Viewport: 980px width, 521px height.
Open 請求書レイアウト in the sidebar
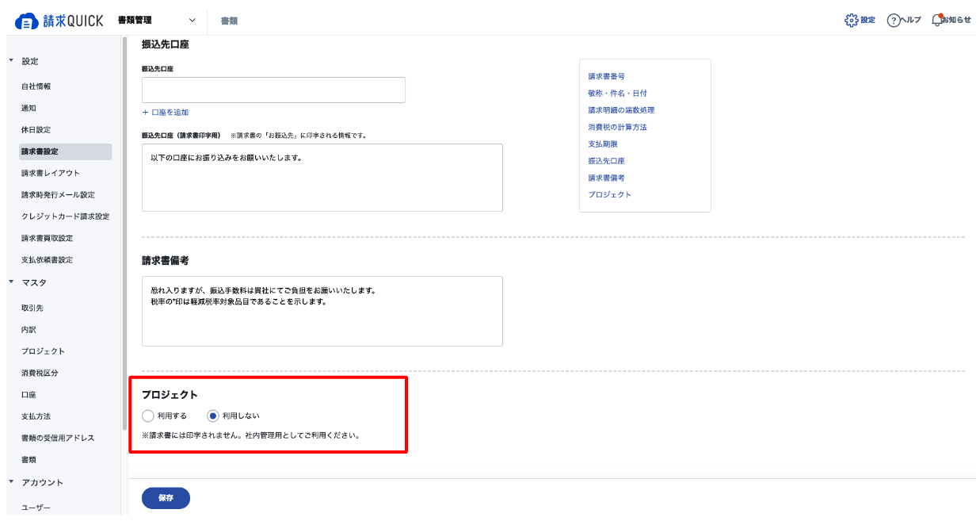click(x=50, y=173)
